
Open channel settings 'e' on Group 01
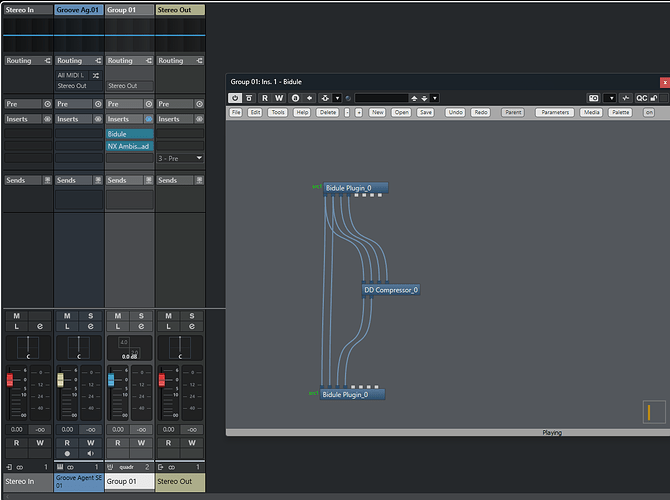[141, 326]
